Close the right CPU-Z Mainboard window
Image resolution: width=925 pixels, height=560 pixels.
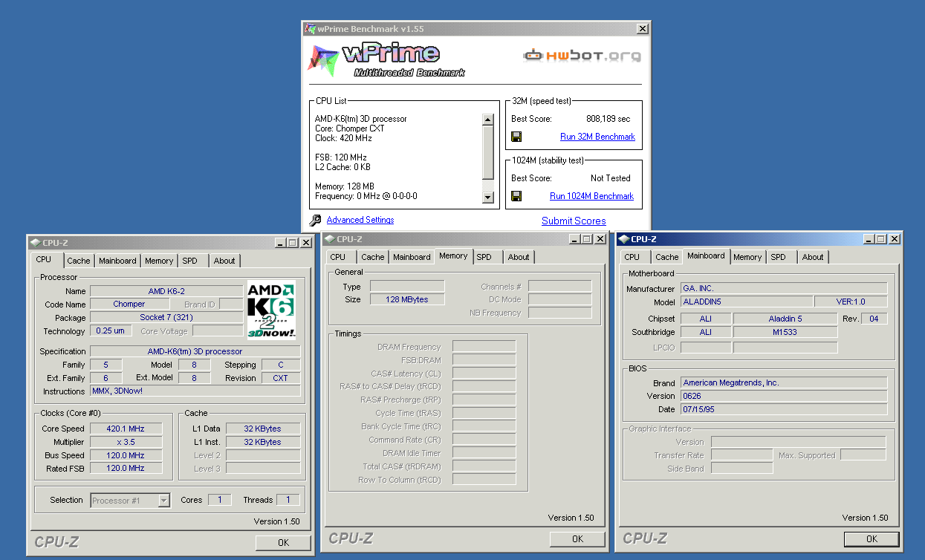[895, 239]
